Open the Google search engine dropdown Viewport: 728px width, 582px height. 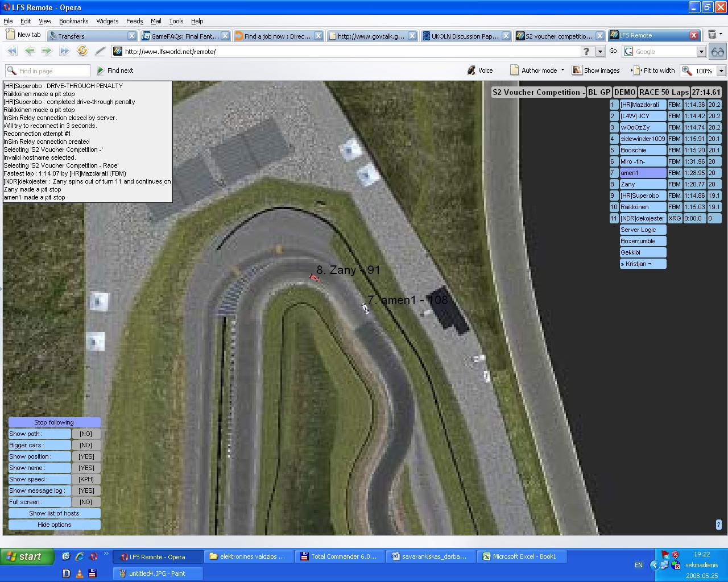click(701, 51)
